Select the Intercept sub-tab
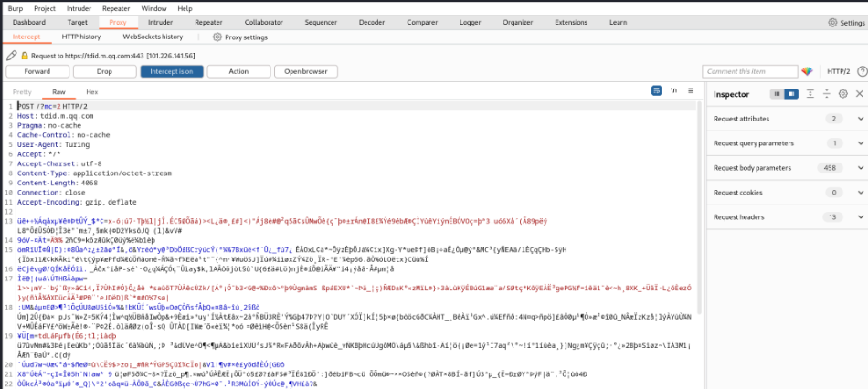The height and width of the screenshot is (389, 868). pos(26,37)
